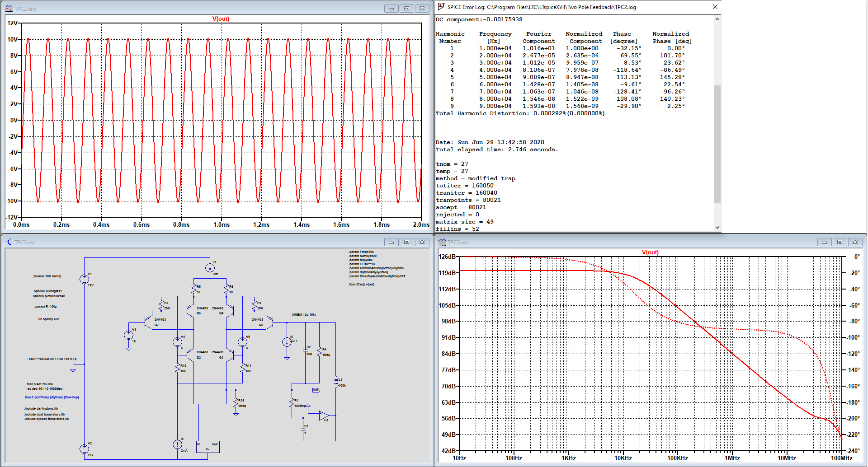Click the R18 1Meg resistor
This screenshot has width=868, height=467.
click(236, 403)
